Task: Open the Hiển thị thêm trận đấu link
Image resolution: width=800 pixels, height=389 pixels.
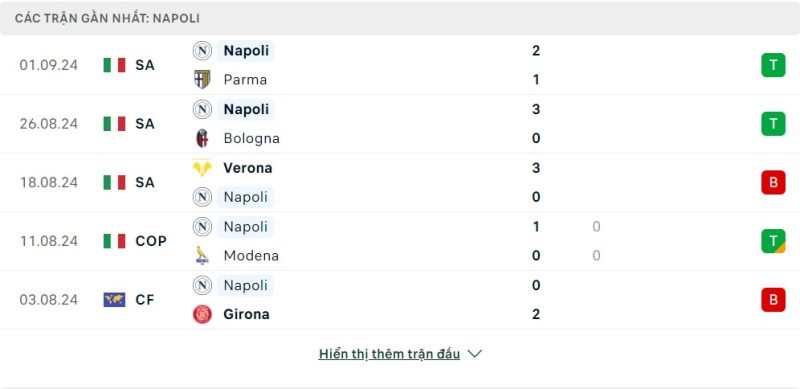Action: [x=389, y=354]
